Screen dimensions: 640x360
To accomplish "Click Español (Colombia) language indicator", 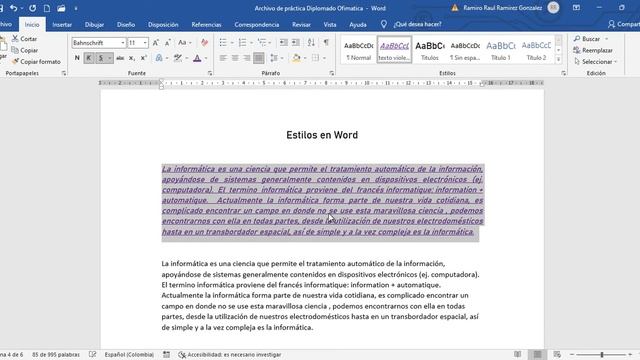I will click(x=129, y=354).
